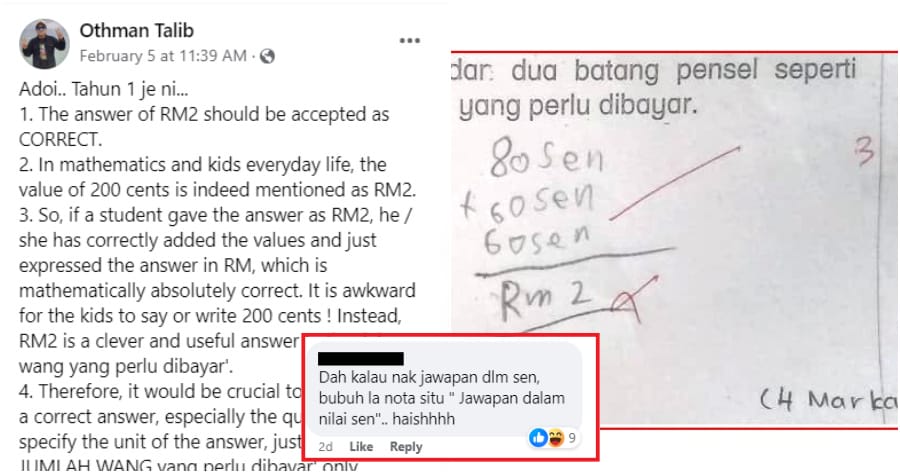Open the reaction count of 9

click(572, 439)
